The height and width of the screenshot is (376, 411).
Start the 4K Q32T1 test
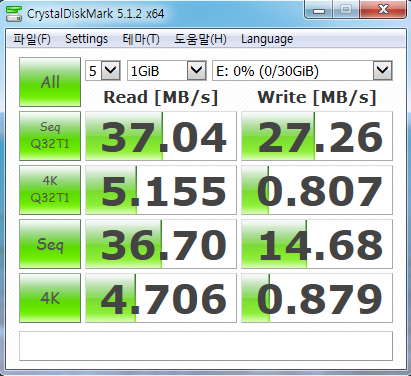tap(50, 190)
